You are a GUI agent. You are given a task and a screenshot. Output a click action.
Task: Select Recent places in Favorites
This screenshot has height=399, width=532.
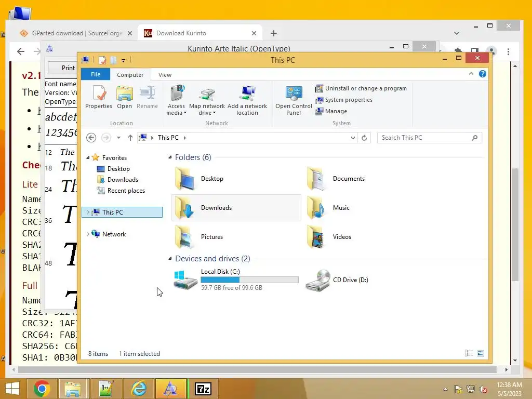click(126, 191)
